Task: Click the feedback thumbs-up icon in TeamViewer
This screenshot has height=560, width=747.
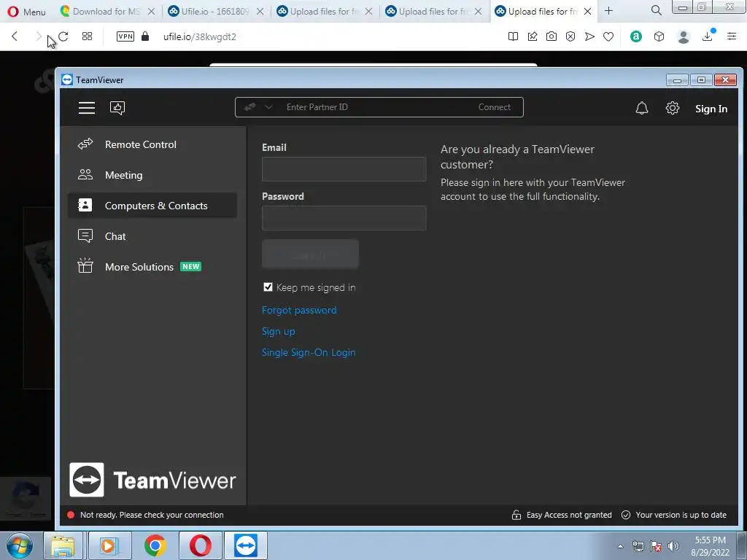Action: [x=117, y=108]
